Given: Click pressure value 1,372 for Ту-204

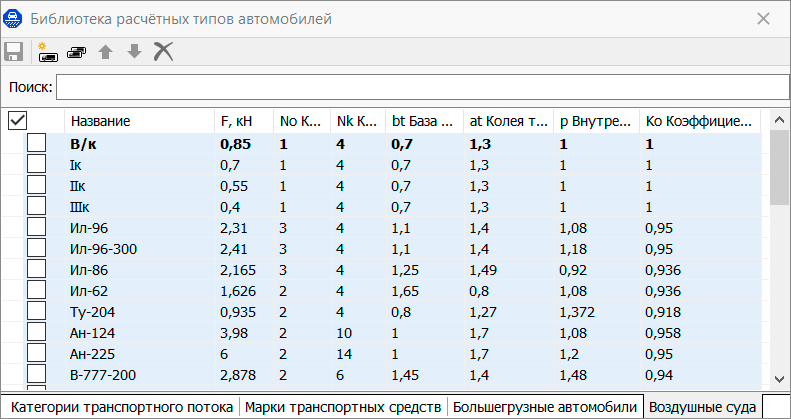Looking at the screenshot, I should point(577,313).
